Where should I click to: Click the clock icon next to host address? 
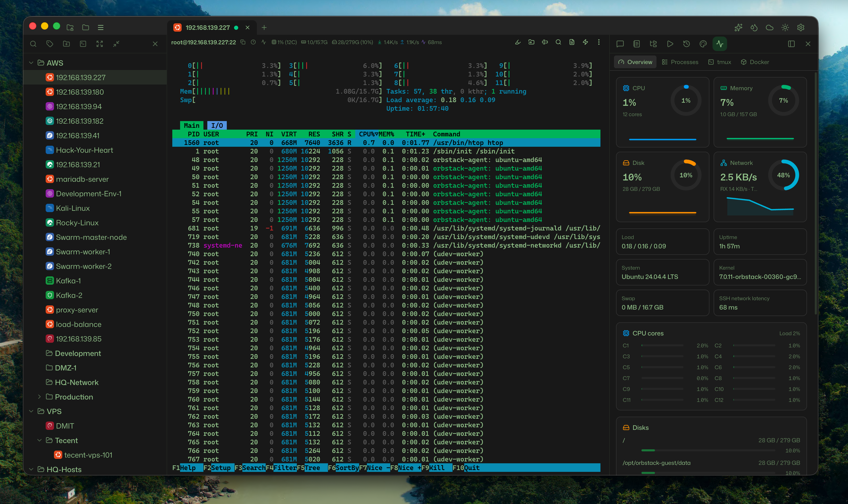[x=253, y=42]
